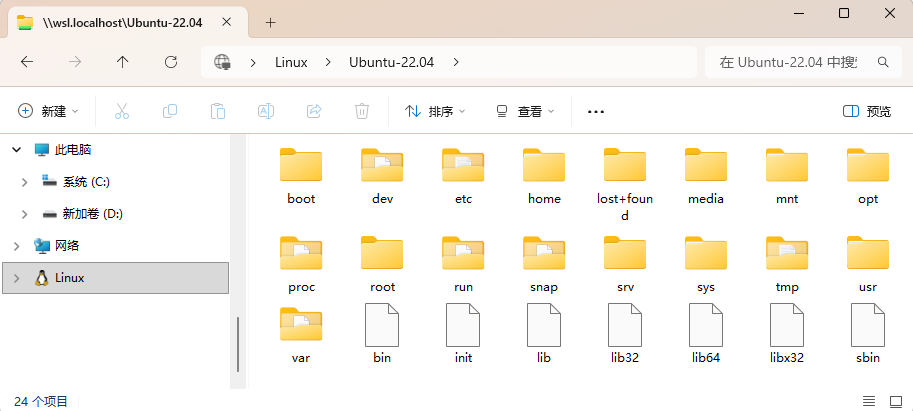The image size is (913, 411).
Task: Click the Linux breadcrumb segment
Action: [x=291, y=62]
